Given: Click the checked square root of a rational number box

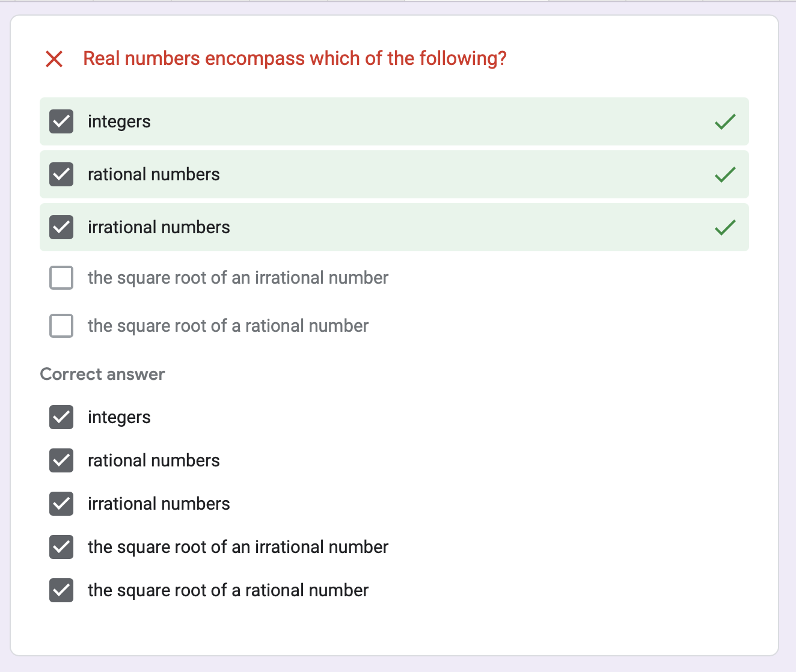Looking at the screenshot, I should pos(61,590).
